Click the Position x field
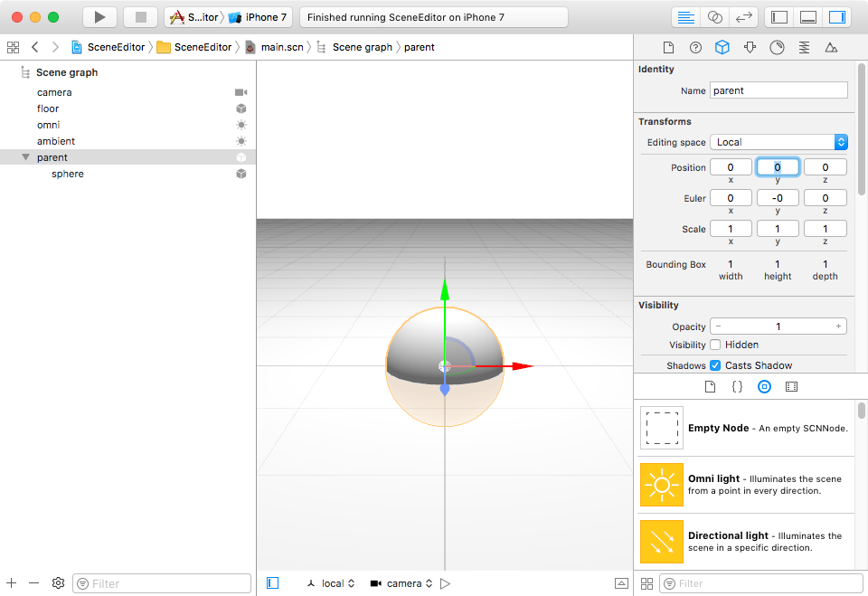 [731, 167]
